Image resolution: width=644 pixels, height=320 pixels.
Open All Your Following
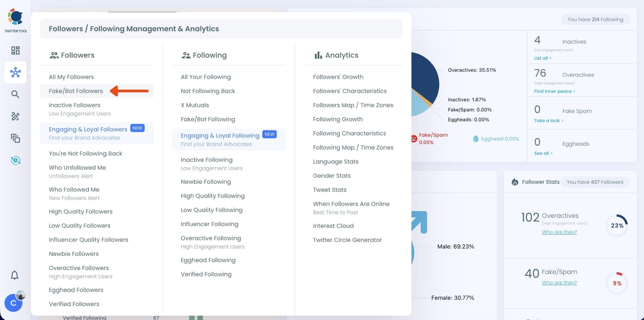tap(206, 77)
